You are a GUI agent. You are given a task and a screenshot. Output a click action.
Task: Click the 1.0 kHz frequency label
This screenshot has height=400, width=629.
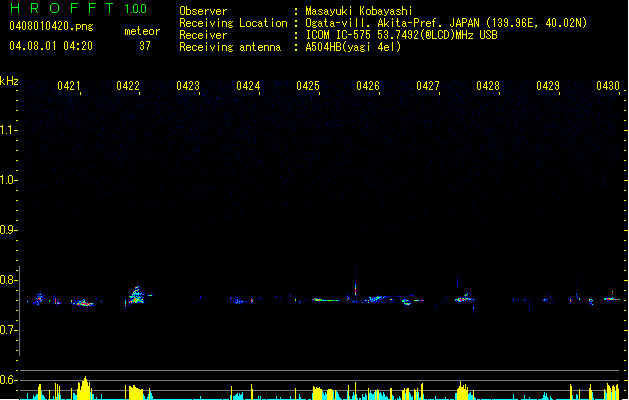pyautogui.click(x=8, y=180)
